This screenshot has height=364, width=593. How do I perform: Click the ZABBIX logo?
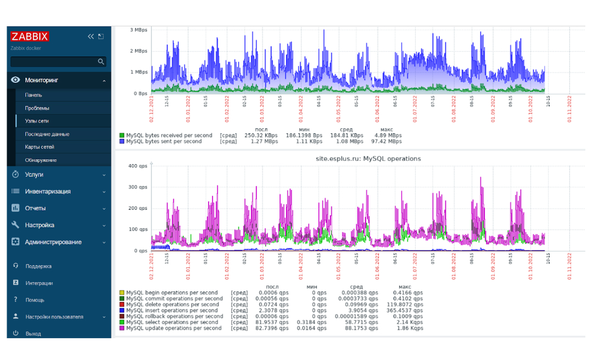[30, 37]
